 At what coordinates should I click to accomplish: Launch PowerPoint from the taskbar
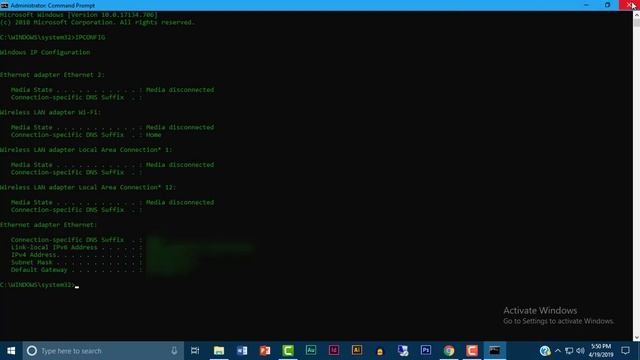[265, 351]
